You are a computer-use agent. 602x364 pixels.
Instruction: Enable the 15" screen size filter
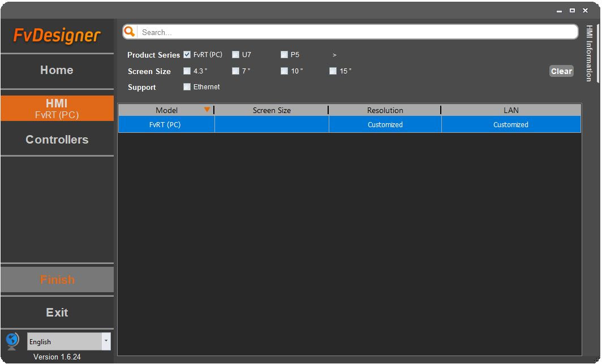pos(333,71)
